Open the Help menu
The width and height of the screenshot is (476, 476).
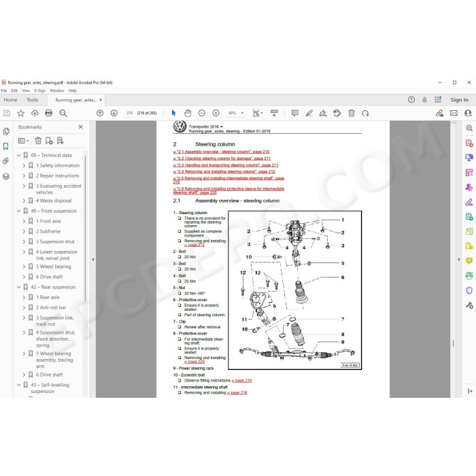point(72,90)
